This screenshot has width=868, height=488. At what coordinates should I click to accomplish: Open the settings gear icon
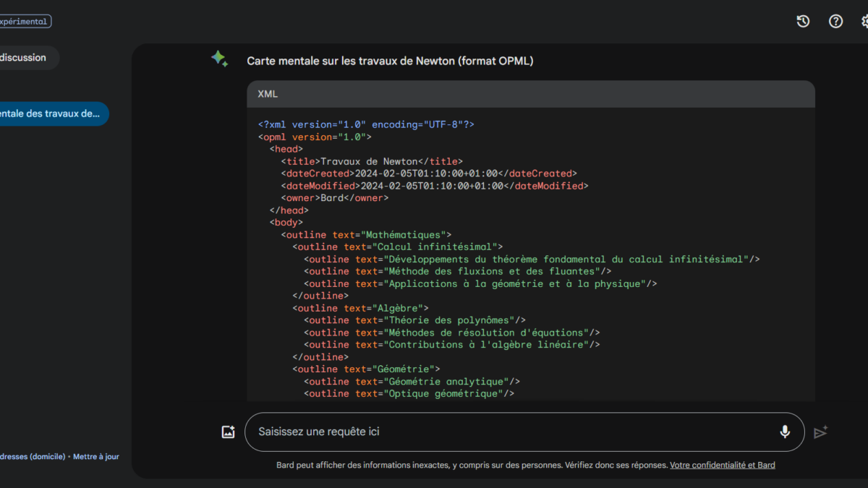(x=865, y=22)
